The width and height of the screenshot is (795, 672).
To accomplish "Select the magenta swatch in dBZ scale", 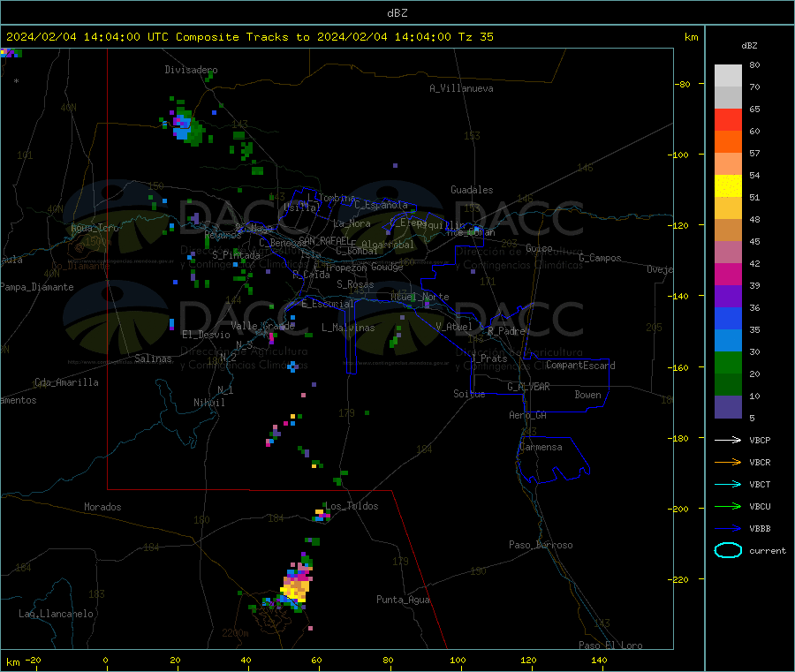I will click(x=728, y=274).
